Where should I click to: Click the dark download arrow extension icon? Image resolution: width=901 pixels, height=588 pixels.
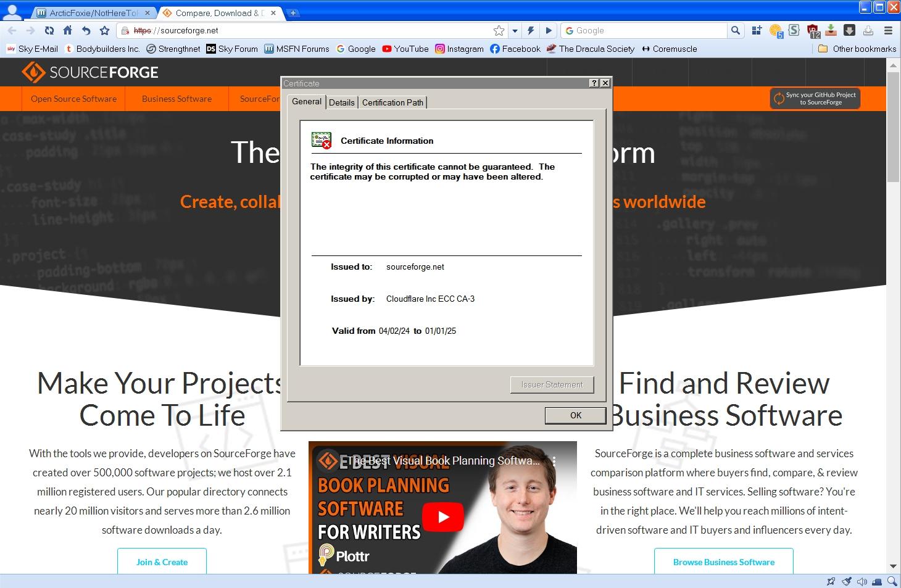click(x=849, y=30)
